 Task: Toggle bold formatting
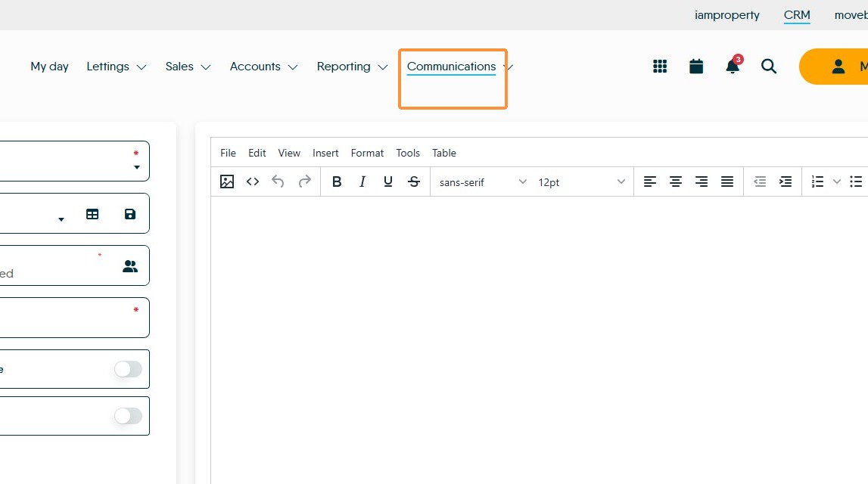click(337, 181)
